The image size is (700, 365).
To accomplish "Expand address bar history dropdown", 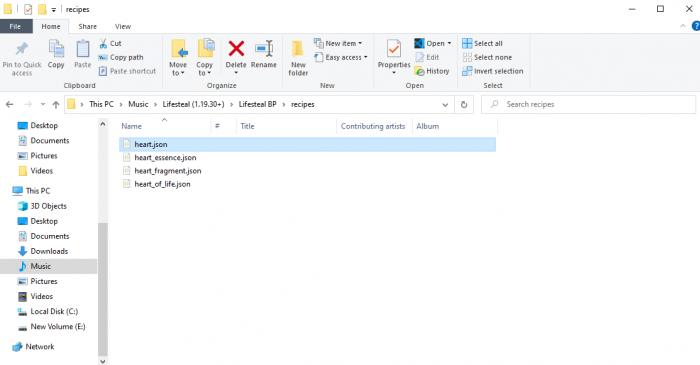I will (x=445, y=104).
